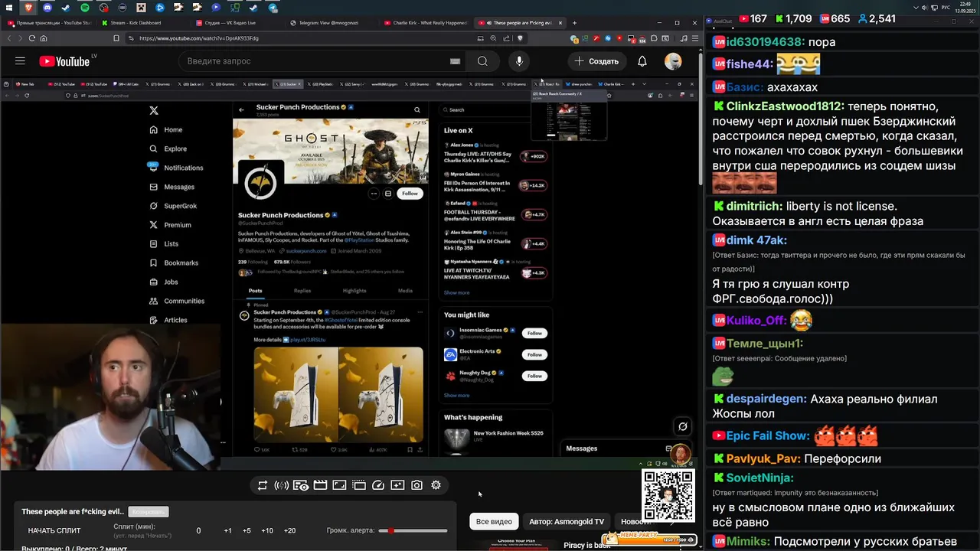The width and height of the screenshot is (980, 551).
Task: Open Lists in X sidebar
Action: [164, 244]
